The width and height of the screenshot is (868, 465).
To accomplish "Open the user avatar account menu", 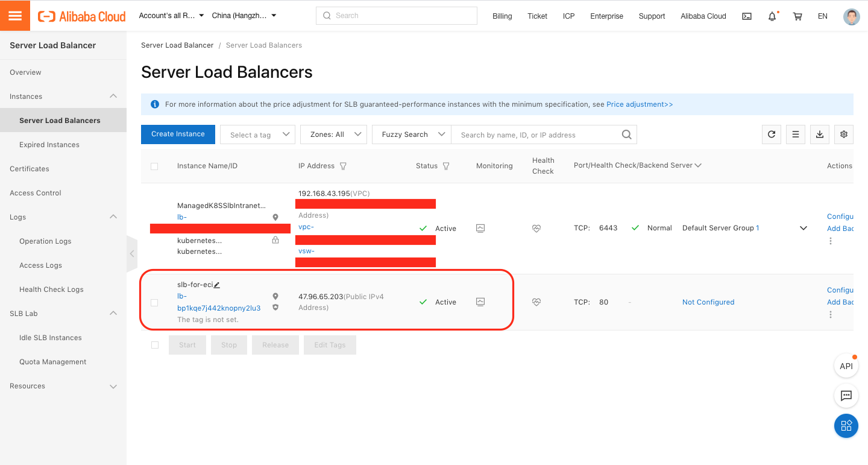I will coord(851,16).
